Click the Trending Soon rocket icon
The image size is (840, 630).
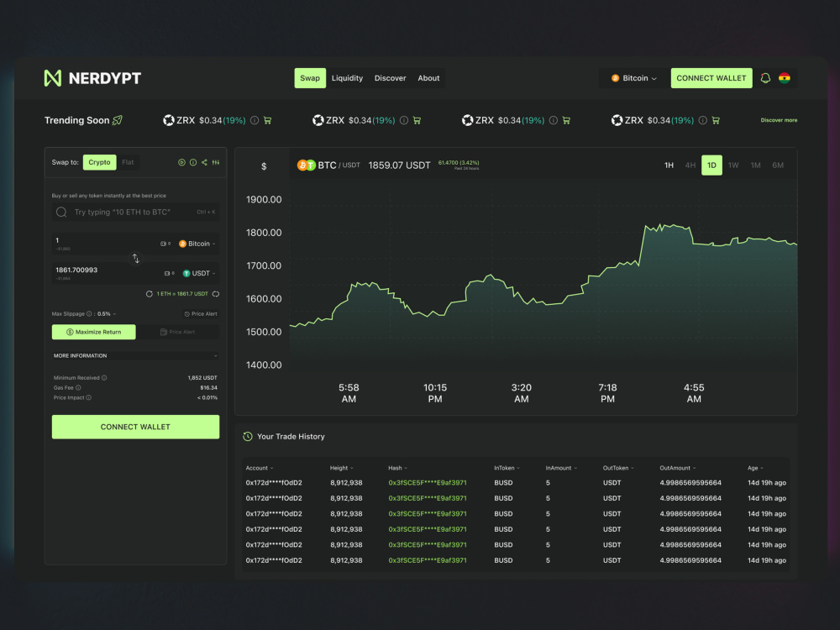(x=118, y=120)
